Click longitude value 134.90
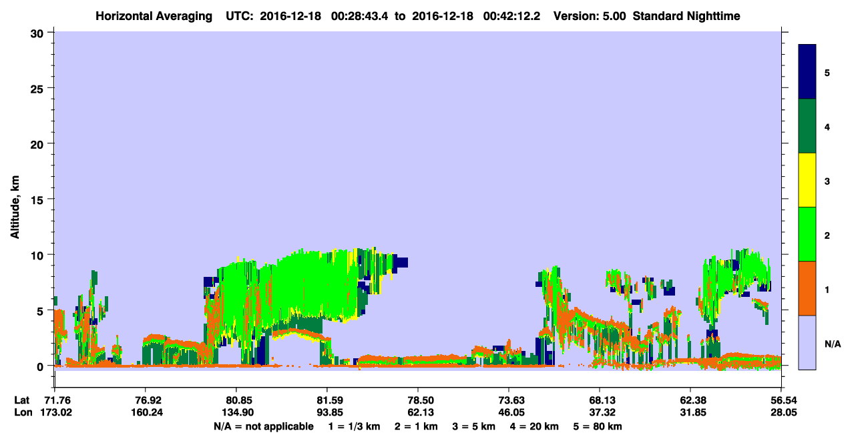Viewport: 868px width, 445px height. click(x=237, y=412)
